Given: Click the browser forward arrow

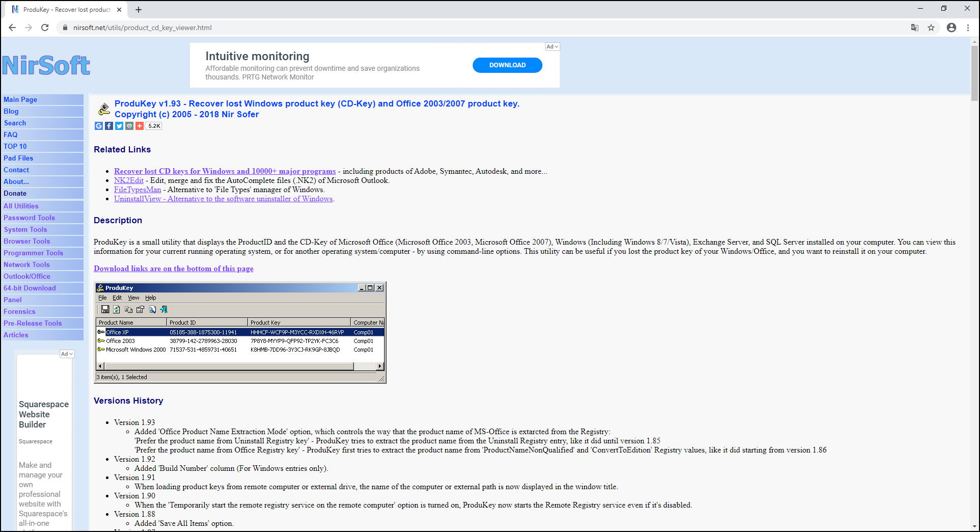Looking at the screenshot, I should point(29,28).
